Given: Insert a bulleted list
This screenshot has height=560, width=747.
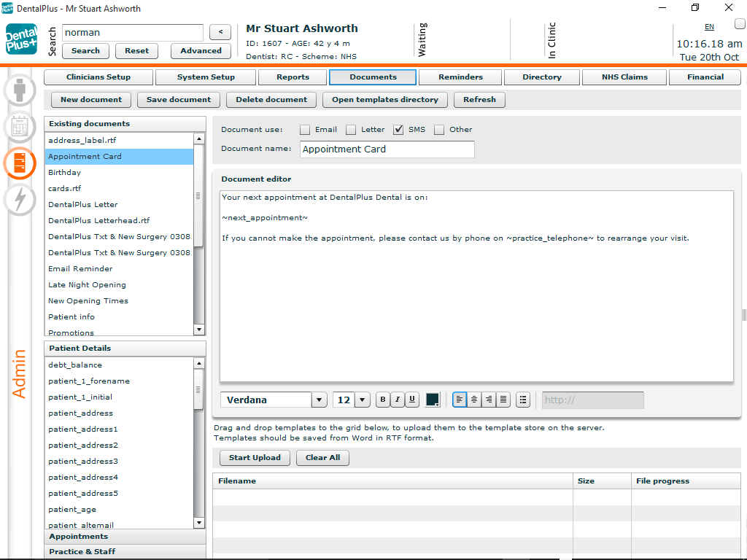Looking at the screenshot, I should tap(523, 400).
